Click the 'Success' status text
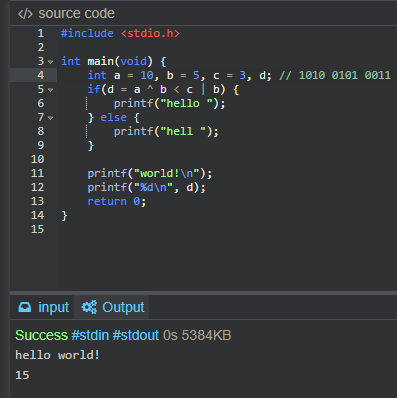Viewport: 397px width, 398px height. [41, 335]
